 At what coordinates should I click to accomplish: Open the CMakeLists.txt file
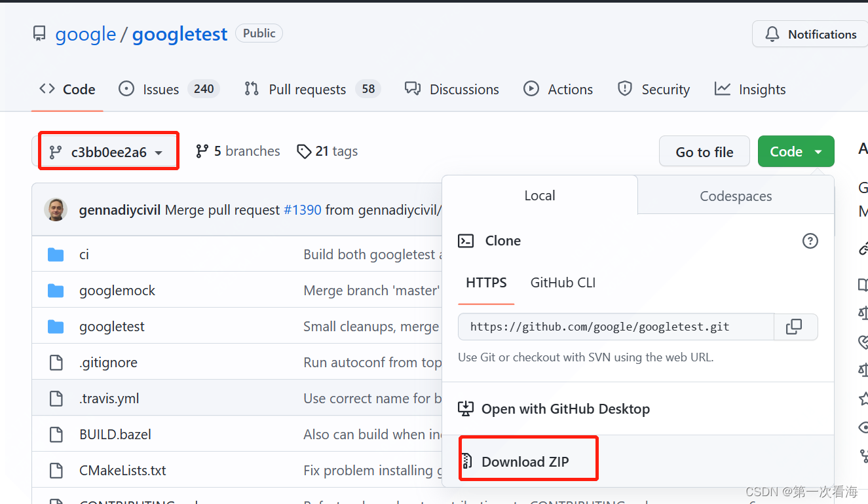[x=123, y=470]
